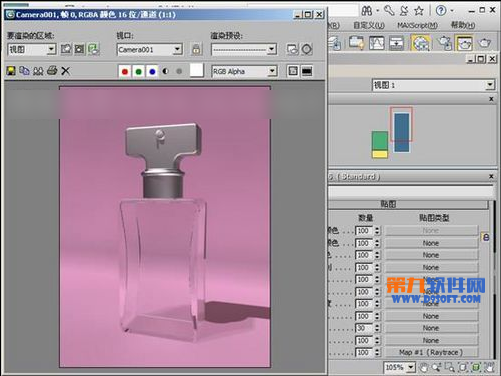The width and height of the screenshot is (501, 376).
Task: Click the satellite communication center icon
Action: (404, 11)
